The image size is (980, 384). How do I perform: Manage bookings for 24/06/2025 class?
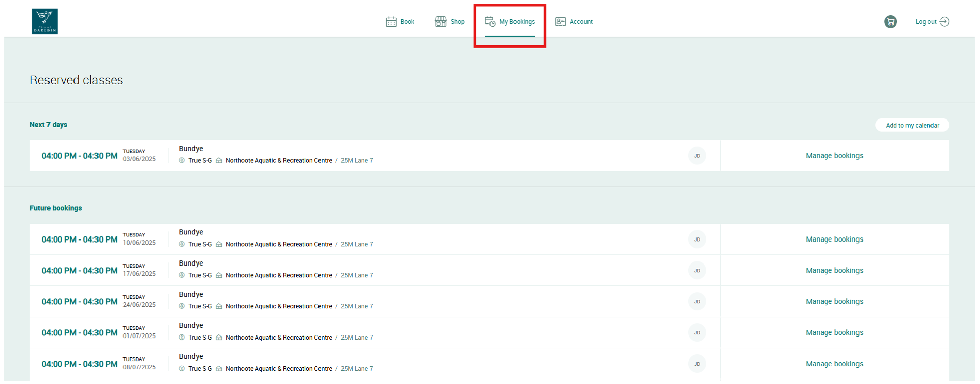tap(835, 302)
